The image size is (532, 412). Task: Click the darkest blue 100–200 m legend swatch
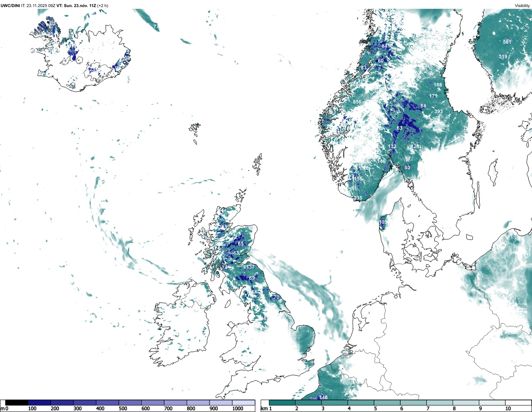click(x=39, y=402)
